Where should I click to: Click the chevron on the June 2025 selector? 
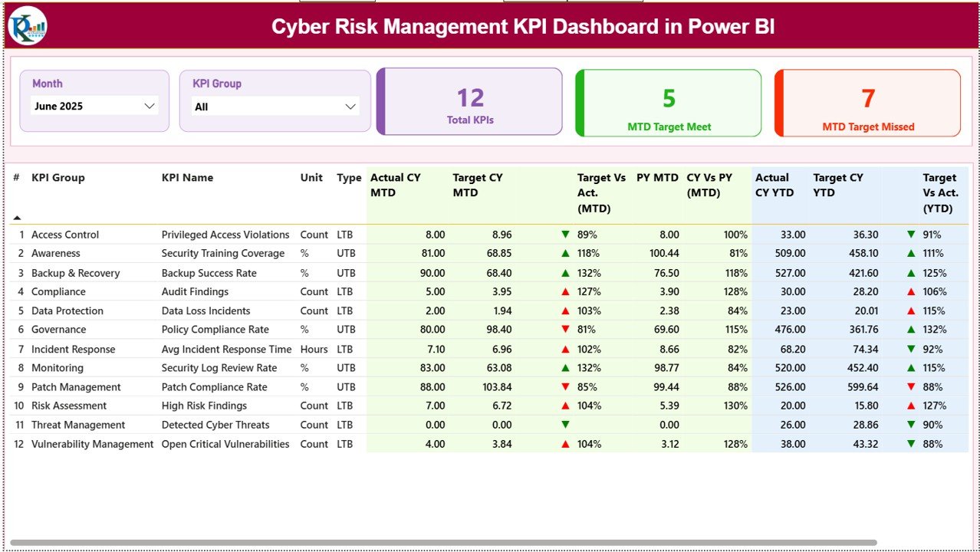[x=150, y=106]
